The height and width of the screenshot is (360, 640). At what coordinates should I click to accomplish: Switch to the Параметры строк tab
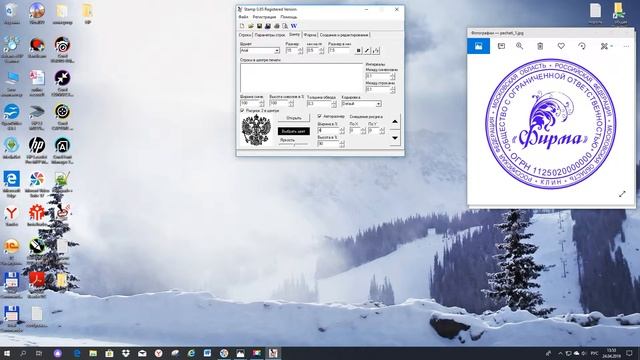pyautogui.click(x=269, y=35)
